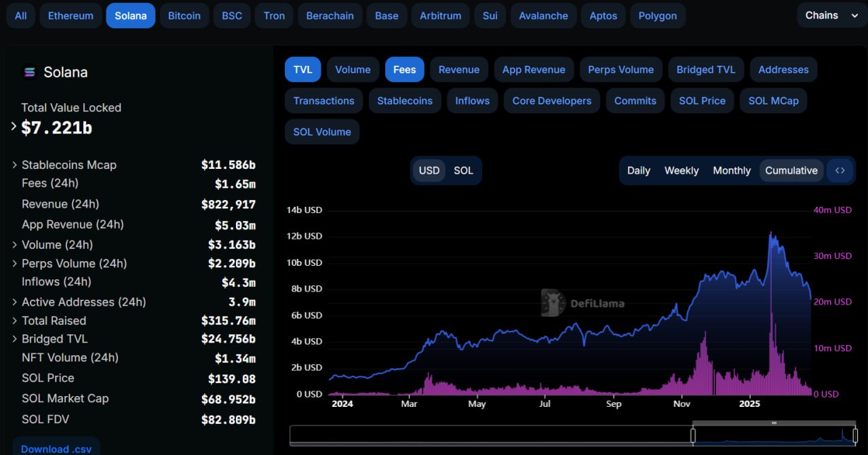Toggle the TVL chart metric
The image size is (868, 455).
click(x=302, y=70)
